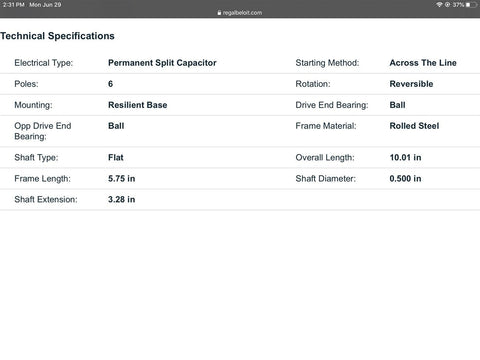The width and height of the screenshot is (480, 360).
Task: Select 10.01 in value
Action: [x=405, y=157]
